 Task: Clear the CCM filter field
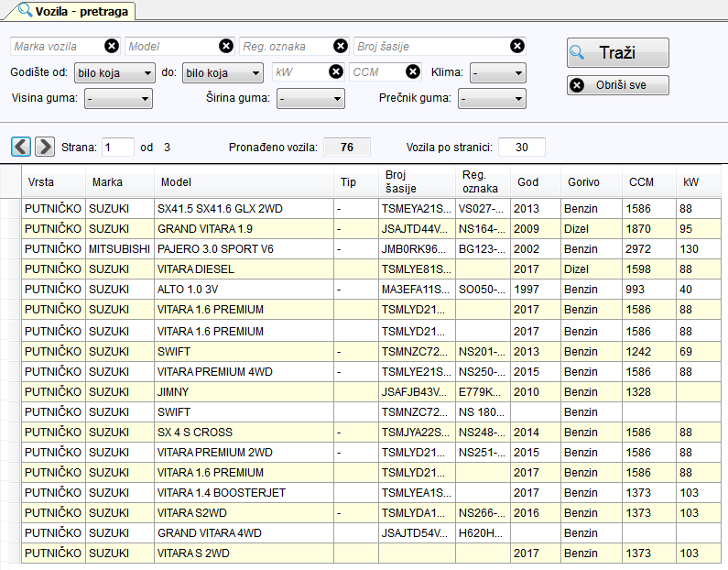(x=413, y=71)
